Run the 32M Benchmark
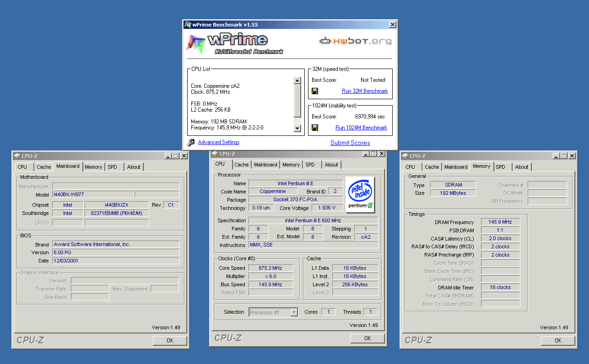Screen dimensions: 589x364 [365, 91]
